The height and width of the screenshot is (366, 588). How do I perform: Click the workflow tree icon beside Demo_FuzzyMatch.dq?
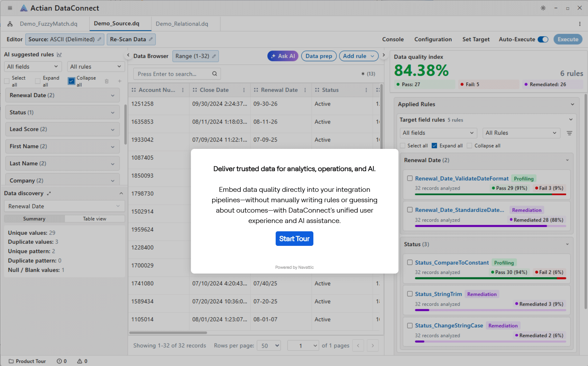click(x=10, y=24)
